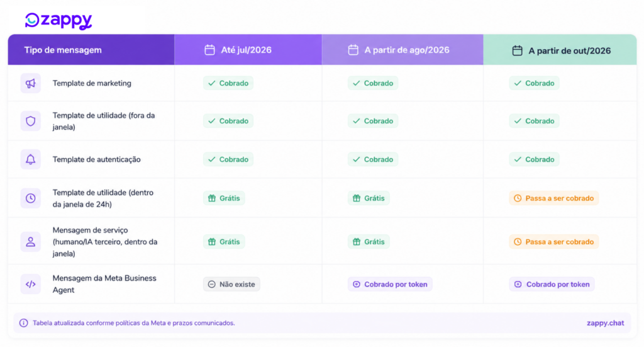Click Grátis badge for service message from ago/2026

369,242
